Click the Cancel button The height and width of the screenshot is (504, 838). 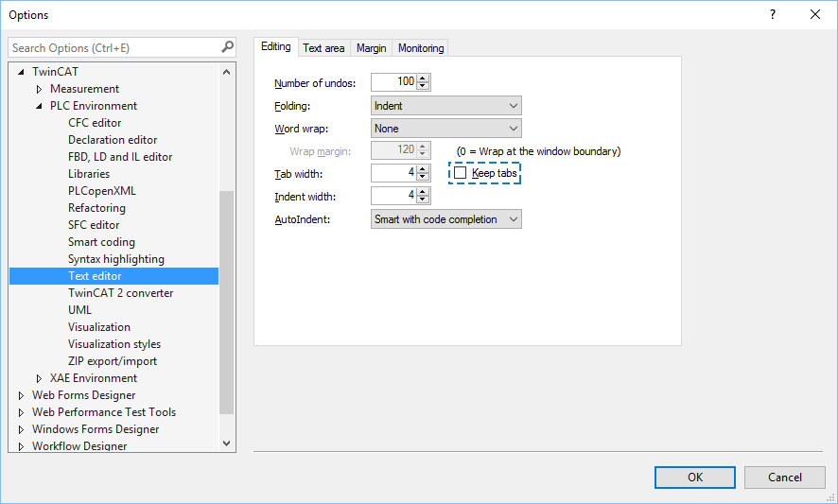[784, 478]
